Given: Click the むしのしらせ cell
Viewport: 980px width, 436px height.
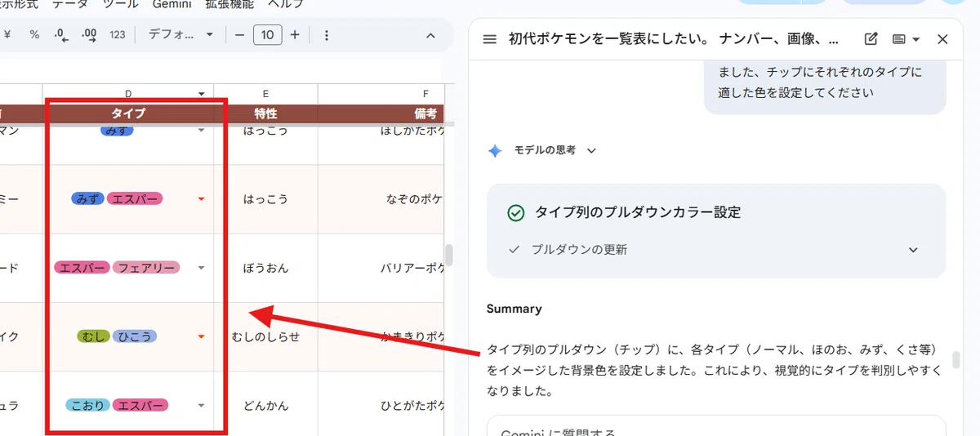Looking at the screenshot, I should 265,336.
